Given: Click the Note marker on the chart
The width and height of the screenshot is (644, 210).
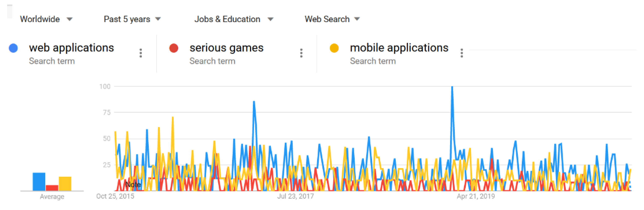Looking at the screenshot, I should (x=133, y=185).
